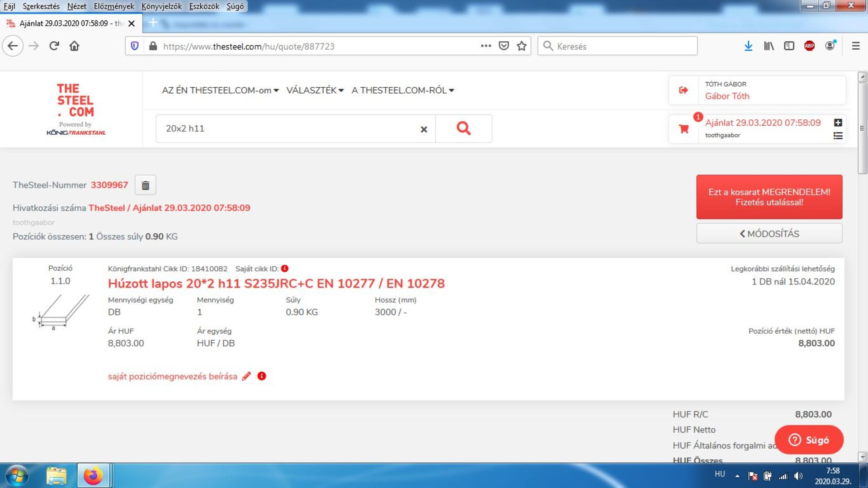Bookmark this page with the star icon
This screenshot has height=488, width=868.
522,46
